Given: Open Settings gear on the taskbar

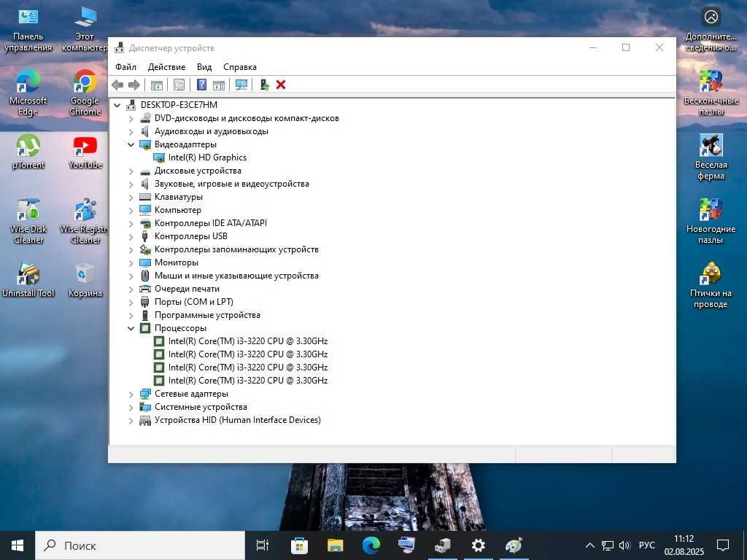Looking at the screenshot, I should tap(478, 545).
